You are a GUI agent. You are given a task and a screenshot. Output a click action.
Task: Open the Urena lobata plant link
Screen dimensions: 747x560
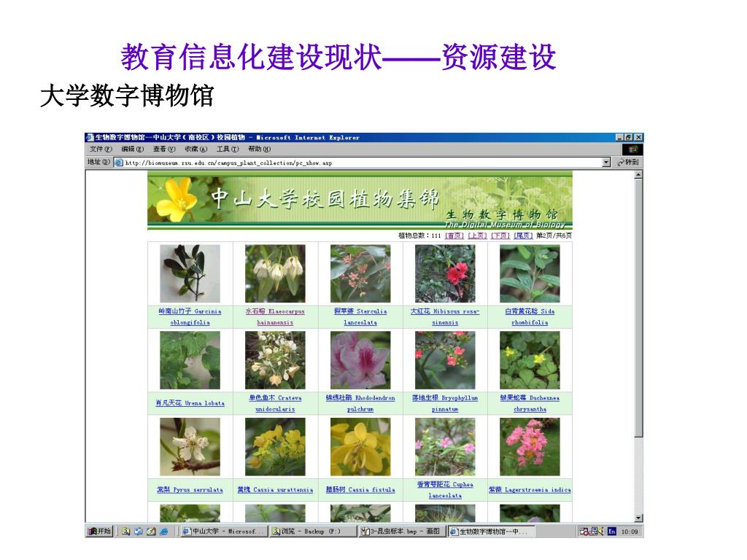[190, 402]
